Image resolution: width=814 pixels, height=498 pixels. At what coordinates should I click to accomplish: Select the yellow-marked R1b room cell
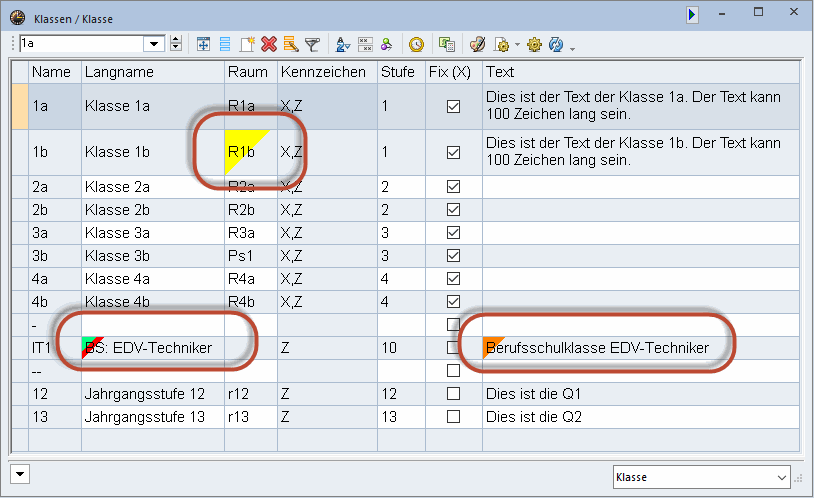pyautogui.click(x=251, y=152)
